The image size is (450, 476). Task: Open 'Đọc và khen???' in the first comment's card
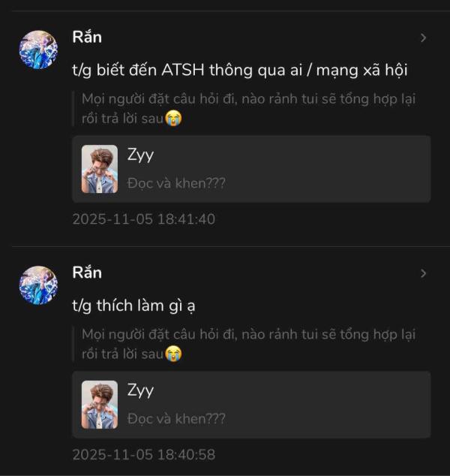176,183
